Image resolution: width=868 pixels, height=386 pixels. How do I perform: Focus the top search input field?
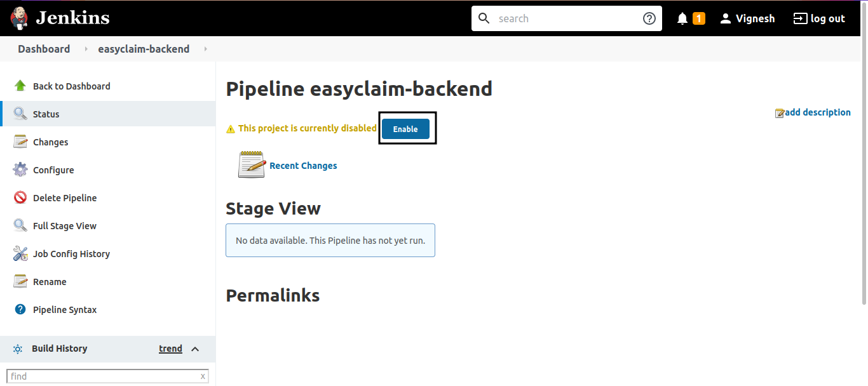coord(567,18)
